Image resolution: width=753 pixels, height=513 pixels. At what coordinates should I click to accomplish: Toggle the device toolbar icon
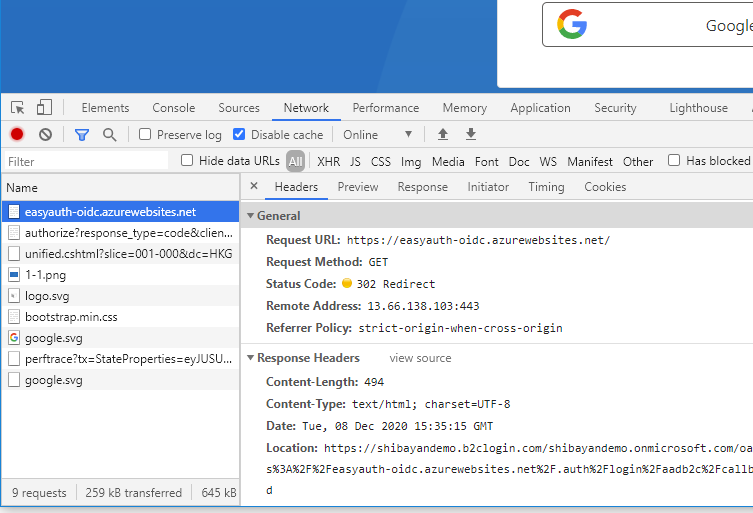[44, 107]
